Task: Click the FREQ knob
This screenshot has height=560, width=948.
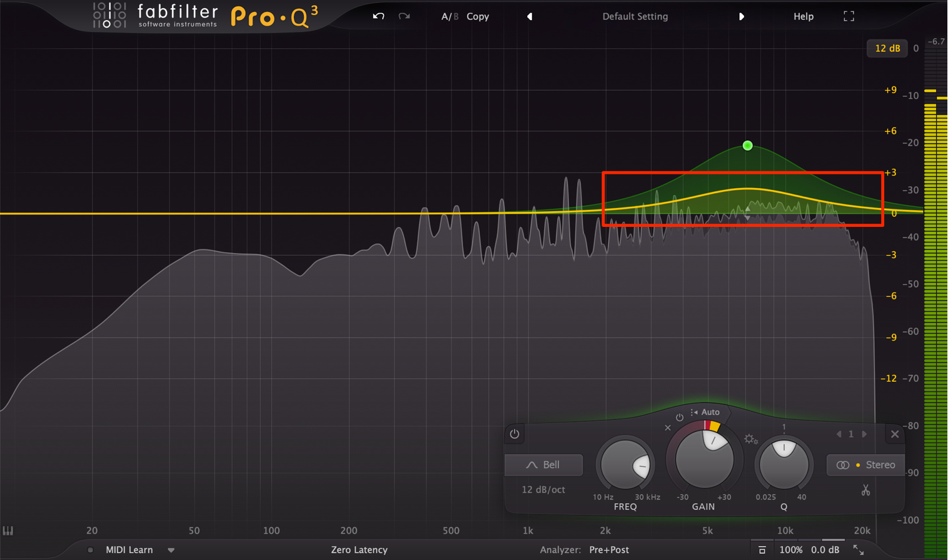Action: [625, 464]
